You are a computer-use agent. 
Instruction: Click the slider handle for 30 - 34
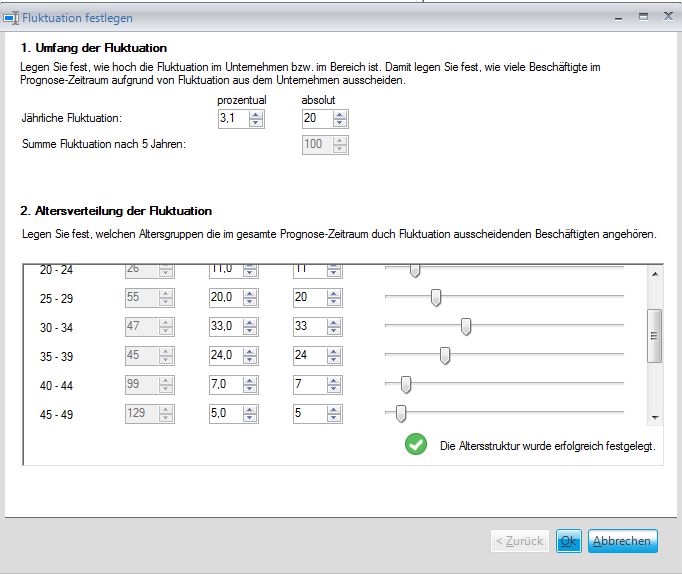point(466,327)
